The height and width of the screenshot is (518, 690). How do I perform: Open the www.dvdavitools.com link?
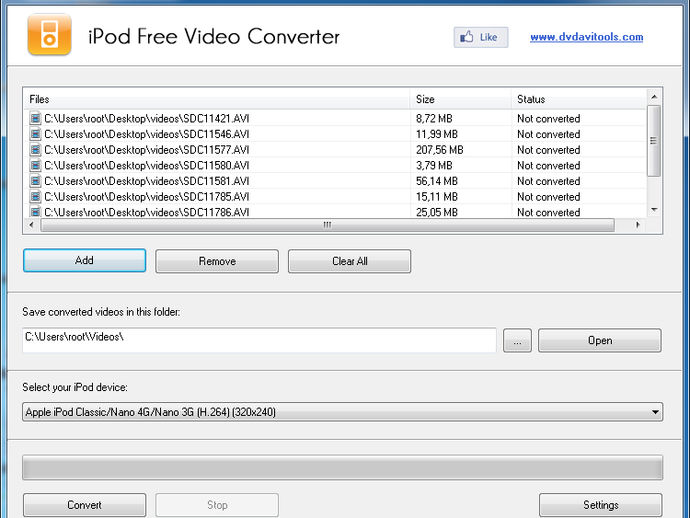pyautogui.click(x=586, y=37)
